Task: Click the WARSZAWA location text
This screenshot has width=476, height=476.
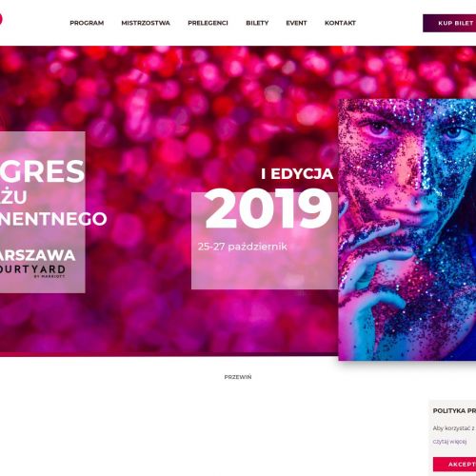Action: click(37, 255)
